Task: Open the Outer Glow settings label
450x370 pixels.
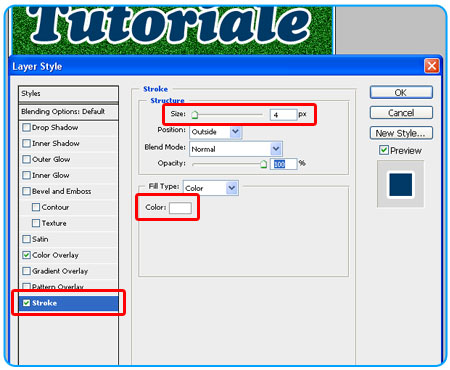Action: click(x=51, y=159)
